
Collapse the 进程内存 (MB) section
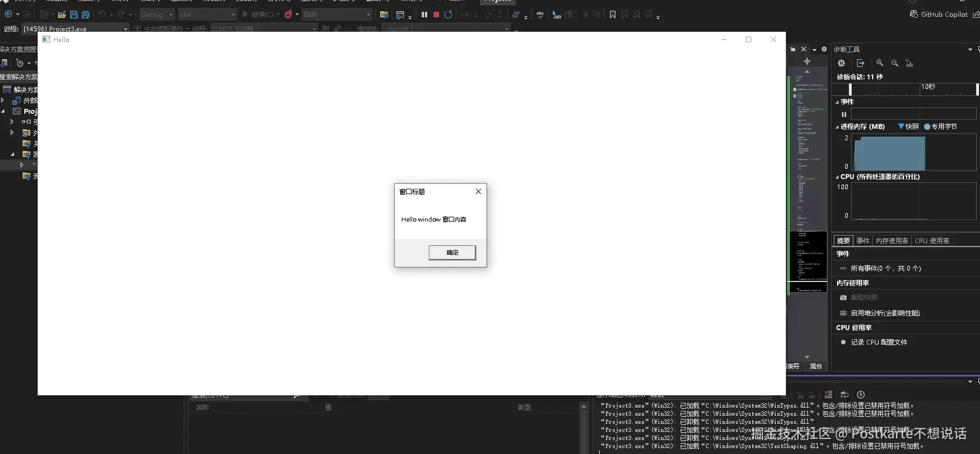[x=837, y=127]
